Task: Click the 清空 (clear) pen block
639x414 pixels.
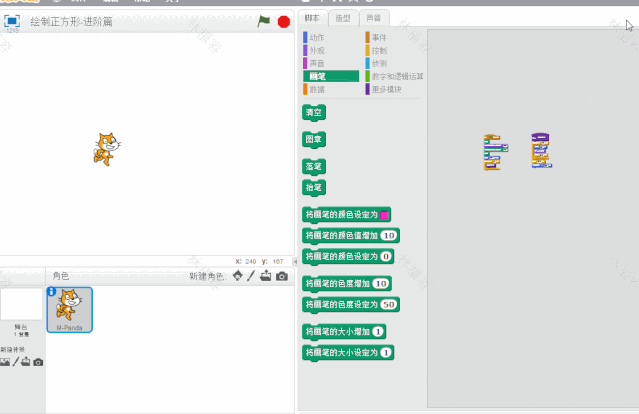Action: 314,113
